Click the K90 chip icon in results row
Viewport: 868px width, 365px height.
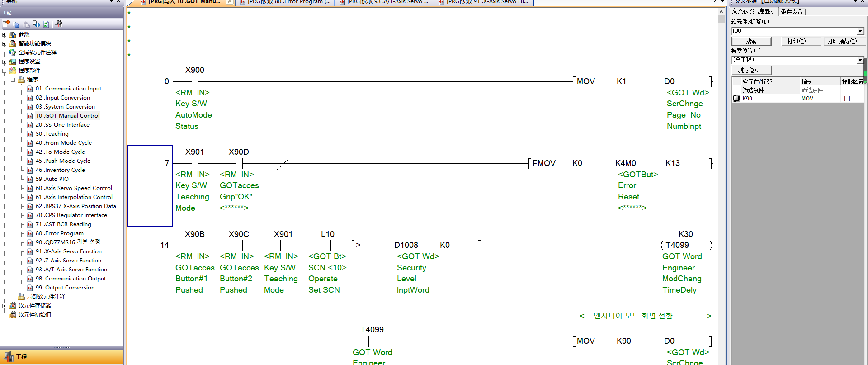click(x=736, y=99)
